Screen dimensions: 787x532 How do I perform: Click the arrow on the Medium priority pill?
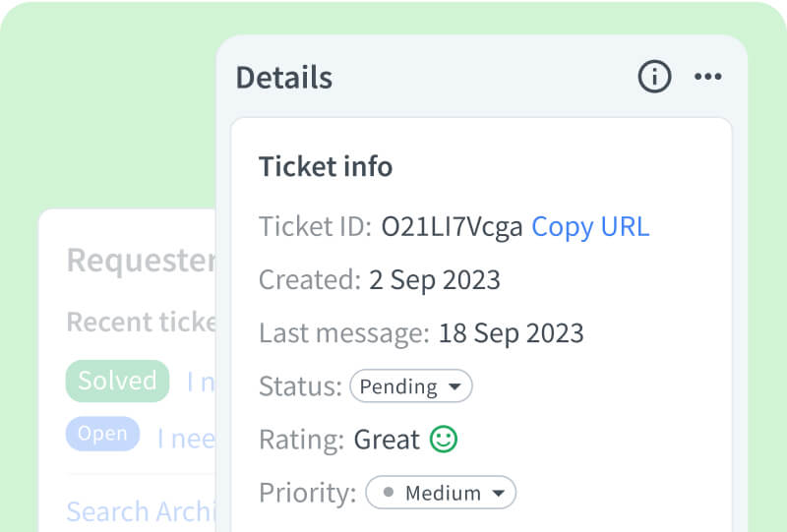[499, 493]
